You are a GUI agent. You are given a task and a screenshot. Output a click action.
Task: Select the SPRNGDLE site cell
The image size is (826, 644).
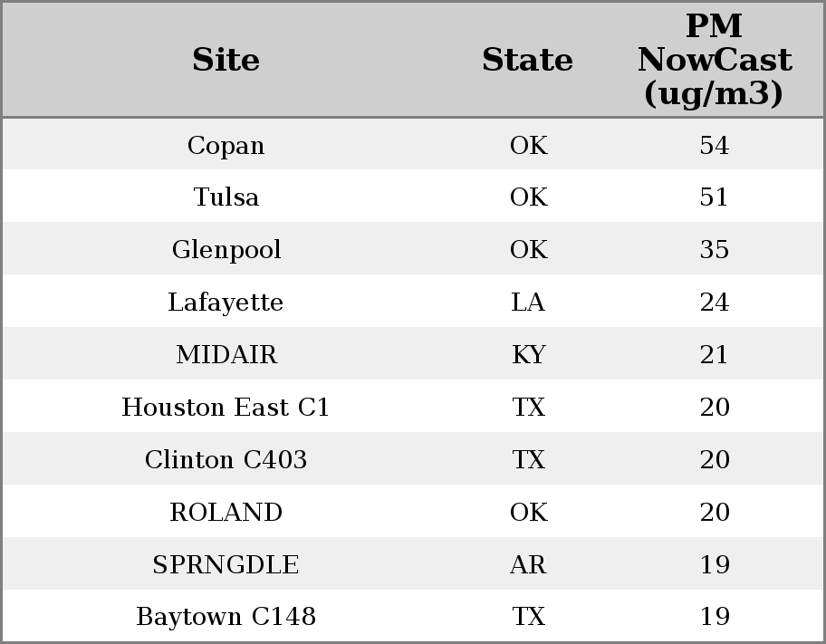click(x=226, y=565)
